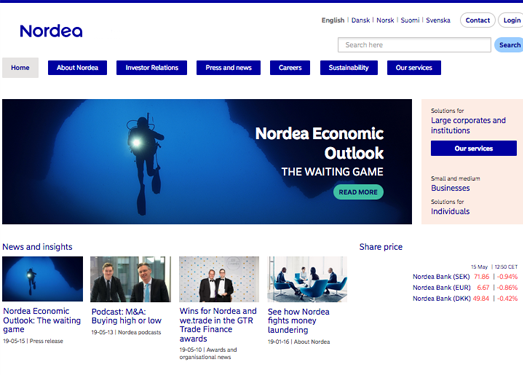Click the Nordea Bank (SEK) share row
Screen dimensions: 523x375
coord(465,277)
